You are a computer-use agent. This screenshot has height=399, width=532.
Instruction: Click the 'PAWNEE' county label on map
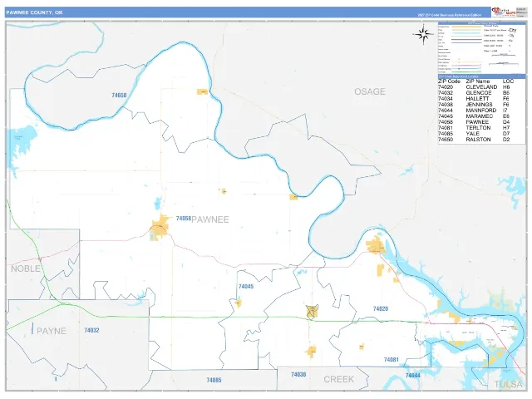pyautogui.click(x=210, y=219)
